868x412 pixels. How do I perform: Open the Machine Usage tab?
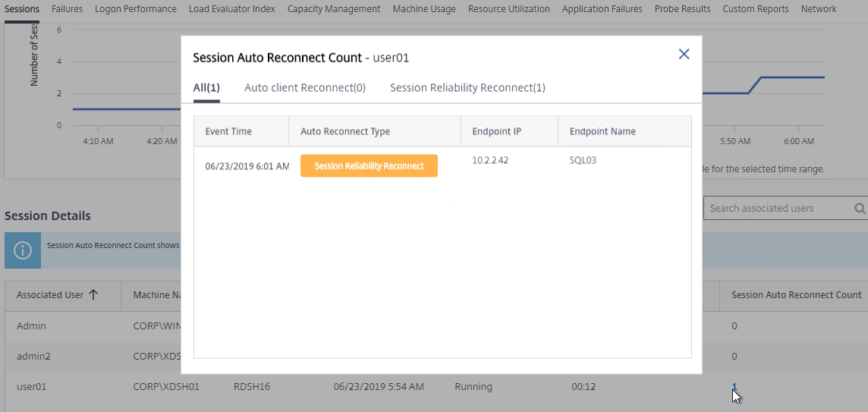pyautogui.click(x=424, y=9)
